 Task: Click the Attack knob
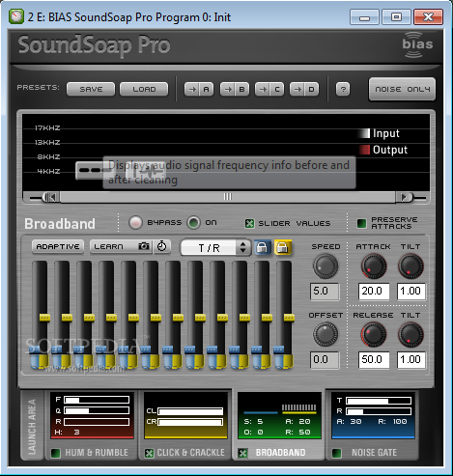pyautogui.click(x=374, y=266)
